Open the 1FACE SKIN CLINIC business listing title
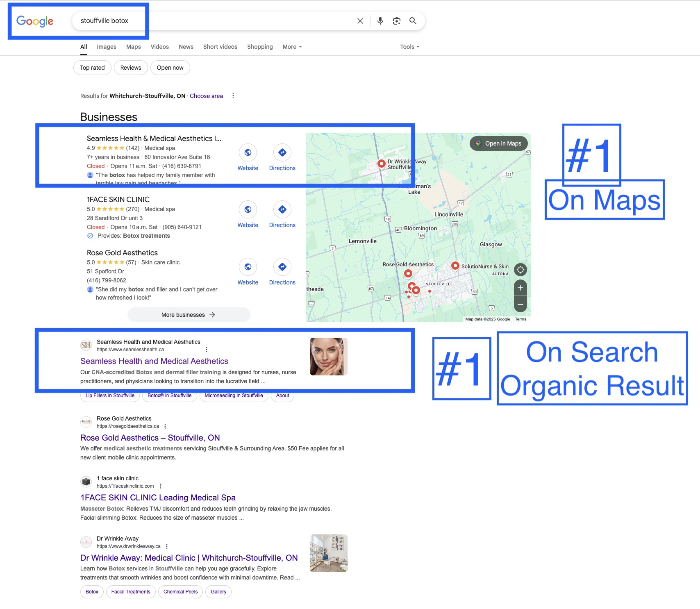 118,200
